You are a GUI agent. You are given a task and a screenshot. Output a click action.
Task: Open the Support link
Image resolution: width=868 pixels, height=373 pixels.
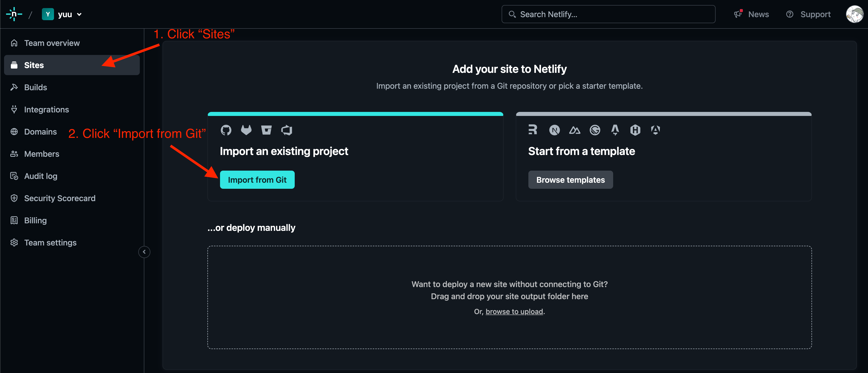coord(815,14)
